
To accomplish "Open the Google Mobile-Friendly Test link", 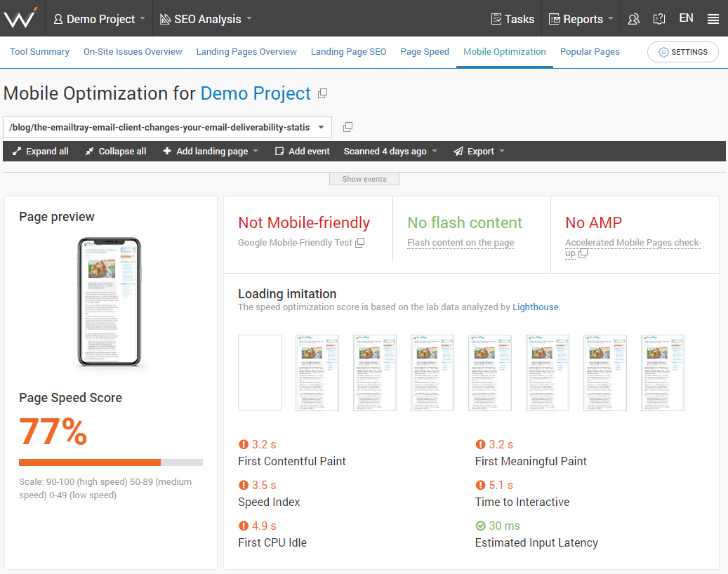I will click(295, 242).
